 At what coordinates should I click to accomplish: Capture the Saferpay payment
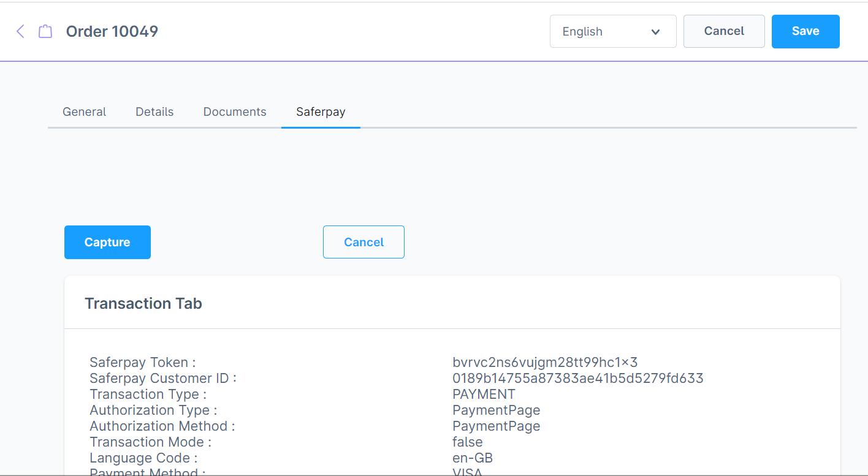(x=107, y=242)
